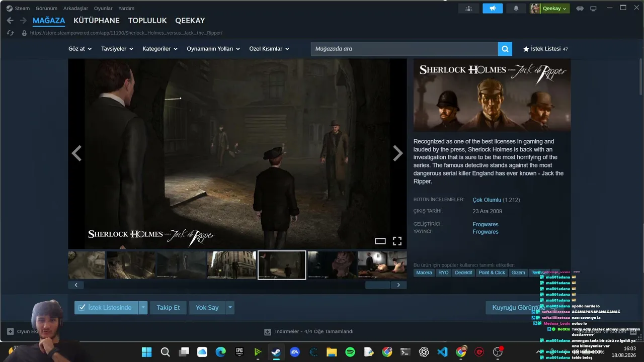
Task: Enter fullscreen on the screenshot viewer
Action: coord(397,241)
